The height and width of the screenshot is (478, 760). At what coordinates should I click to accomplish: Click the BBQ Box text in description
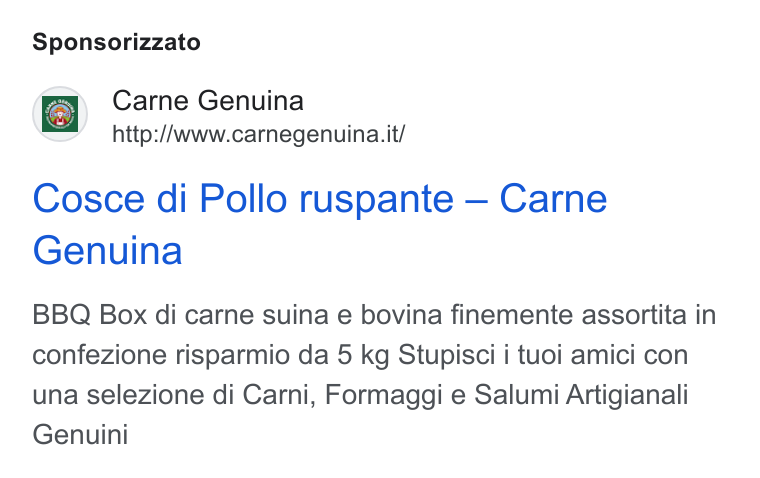90,315
